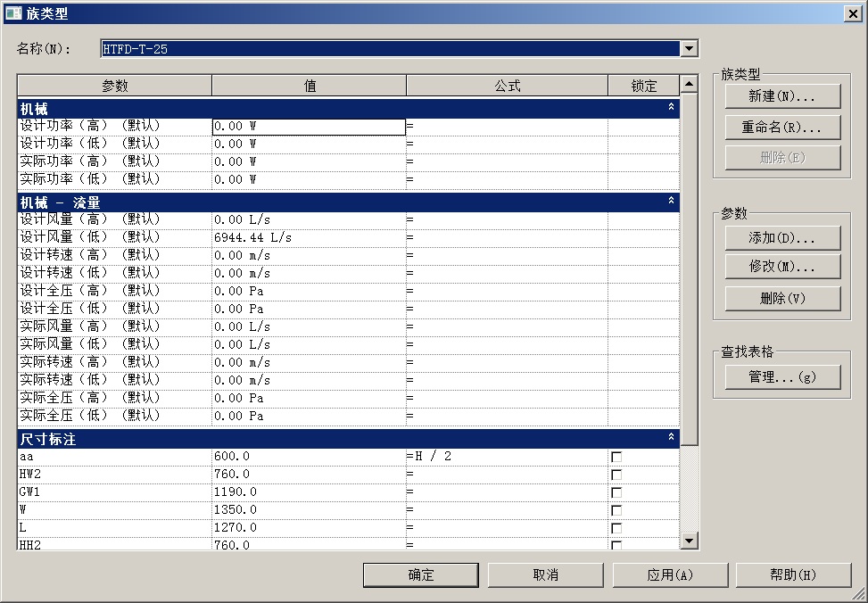Tick the lock checkbox for L row

(x=616, y=528)
